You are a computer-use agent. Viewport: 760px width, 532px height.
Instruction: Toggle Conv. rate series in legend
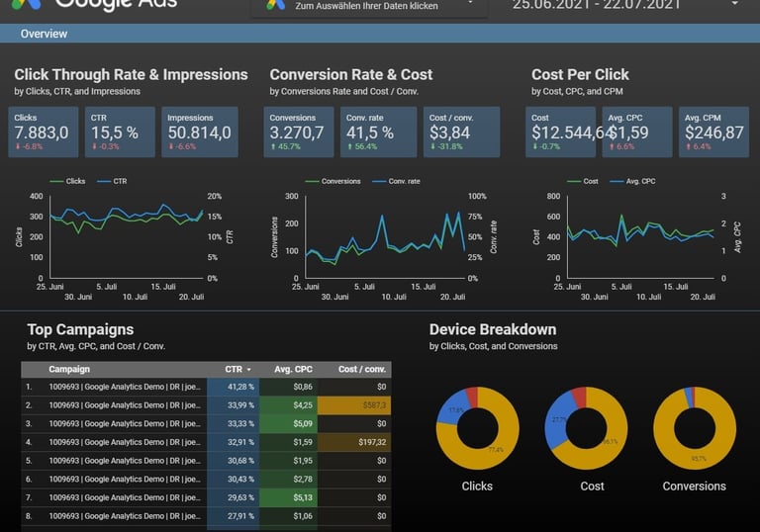pos(396,181)
